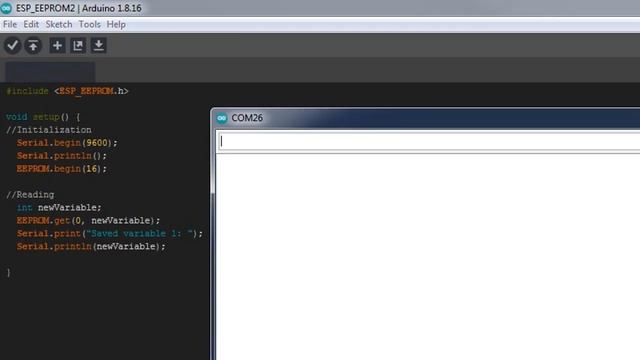Screen dimensions: 640x360
Task: Click the closing brace of setup
Action: pos(8,273)
